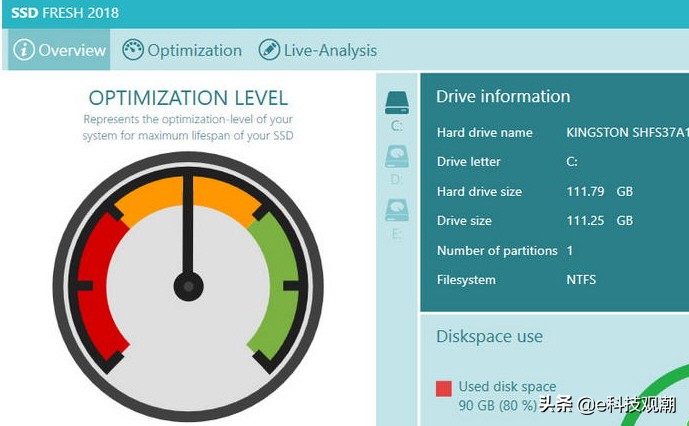Click the Drive letter label
Viewport: 689px width, 426px height.
468,162
